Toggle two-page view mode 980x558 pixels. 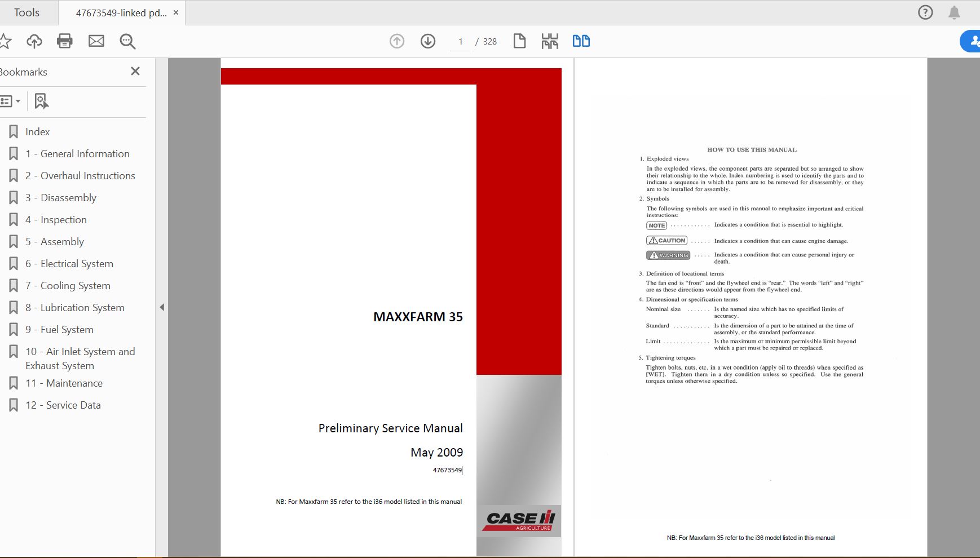[x=582, y=41]
